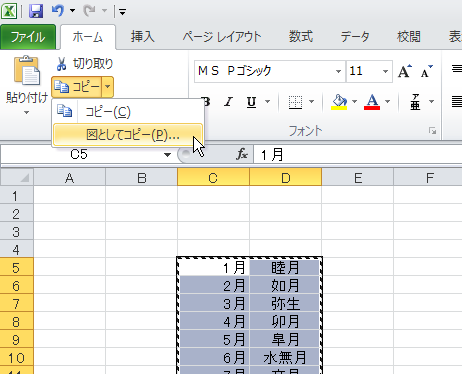Open the 校閲 tab

pos(409,37)
